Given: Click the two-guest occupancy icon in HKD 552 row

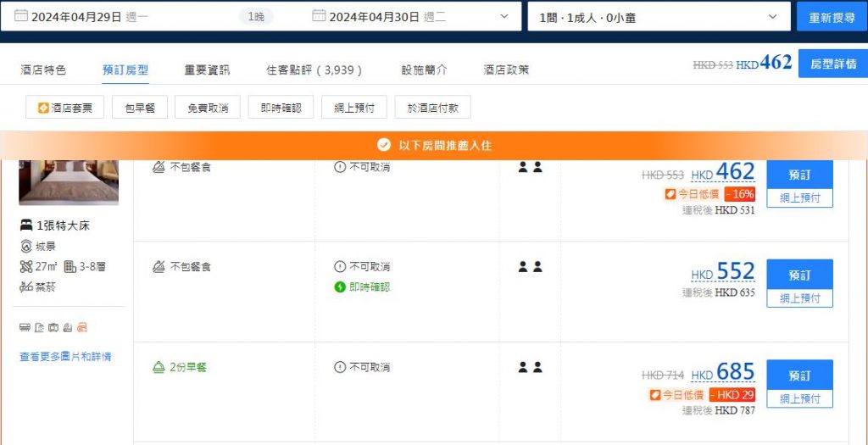Looking at the screenshot, I should click(531, 267).
